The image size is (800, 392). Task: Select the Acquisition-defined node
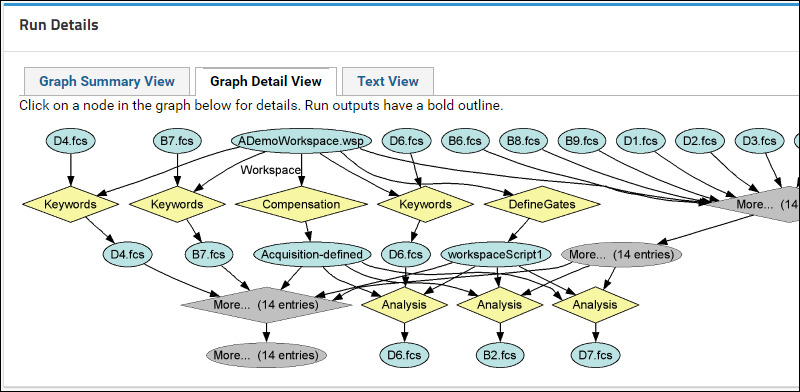(x=312, y=254)
